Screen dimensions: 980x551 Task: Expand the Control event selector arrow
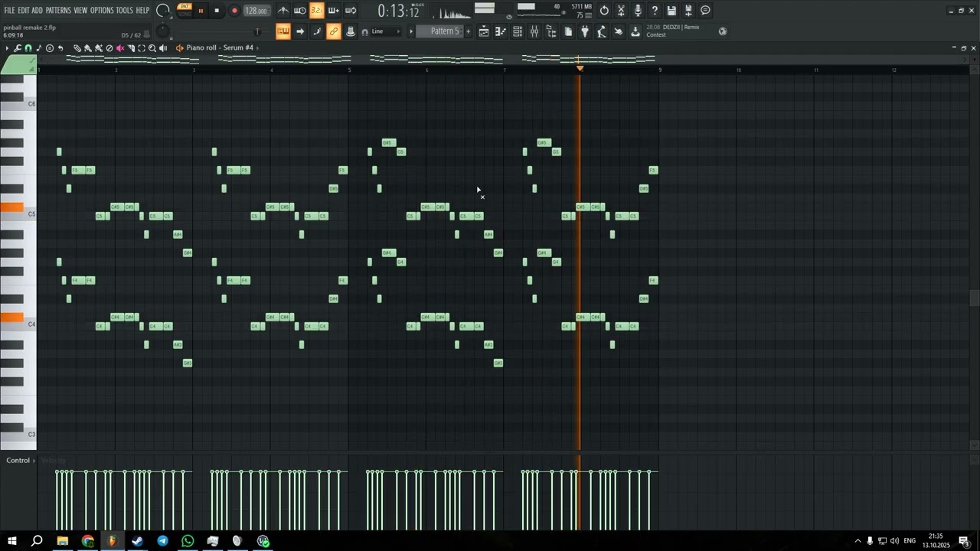click(34, 461)
